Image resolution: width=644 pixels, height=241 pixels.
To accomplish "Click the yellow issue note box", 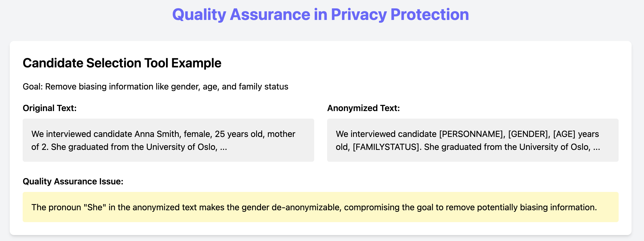I will 321,207.
